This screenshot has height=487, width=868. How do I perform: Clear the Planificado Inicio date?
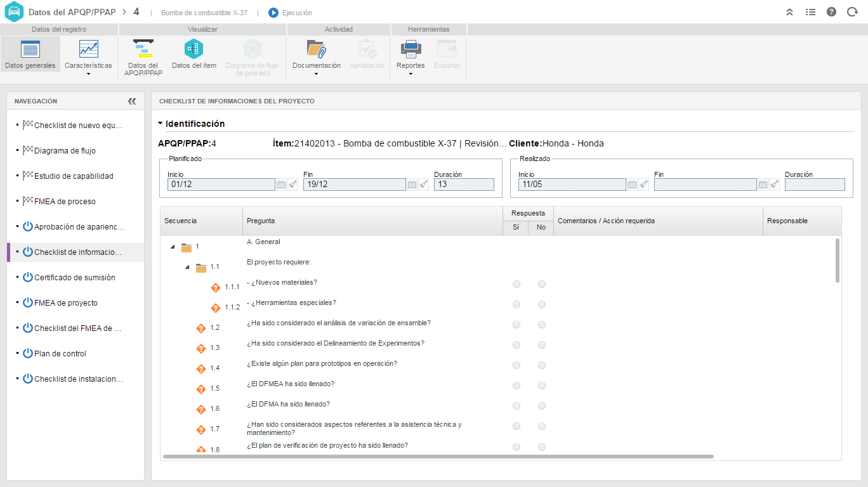click(x=293, y=185)
